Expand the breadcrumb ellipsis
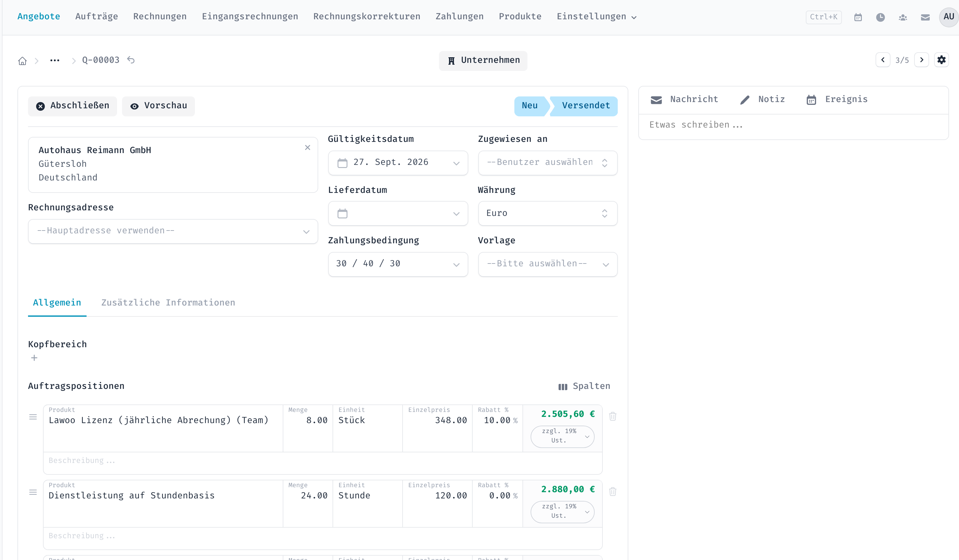 point(55,60)
